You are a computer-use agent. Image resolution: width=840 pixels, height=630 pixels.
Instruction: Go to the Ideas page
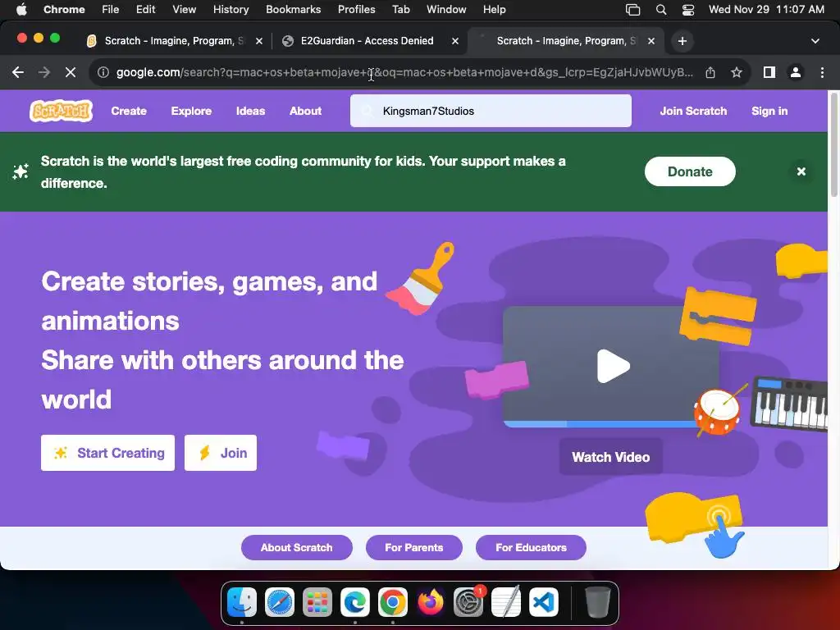click(x=250, y=111)
